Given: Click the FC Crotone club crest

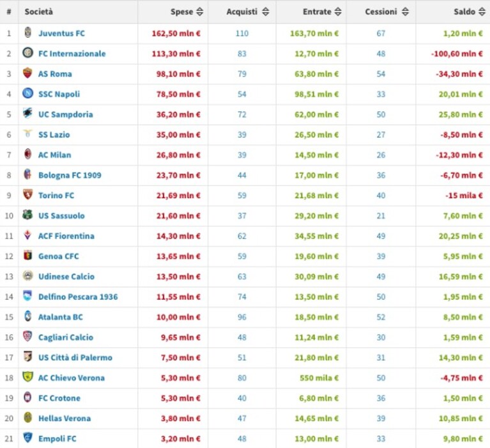Looking at the screenshot, I should [28, 397].
